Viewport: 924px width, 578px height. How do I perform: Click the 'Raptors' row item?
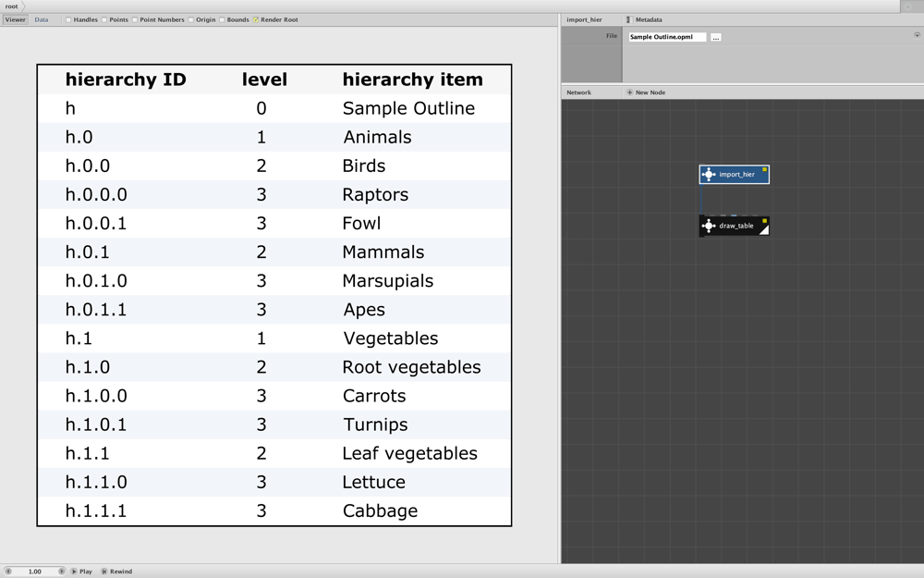tap(375, 194)
